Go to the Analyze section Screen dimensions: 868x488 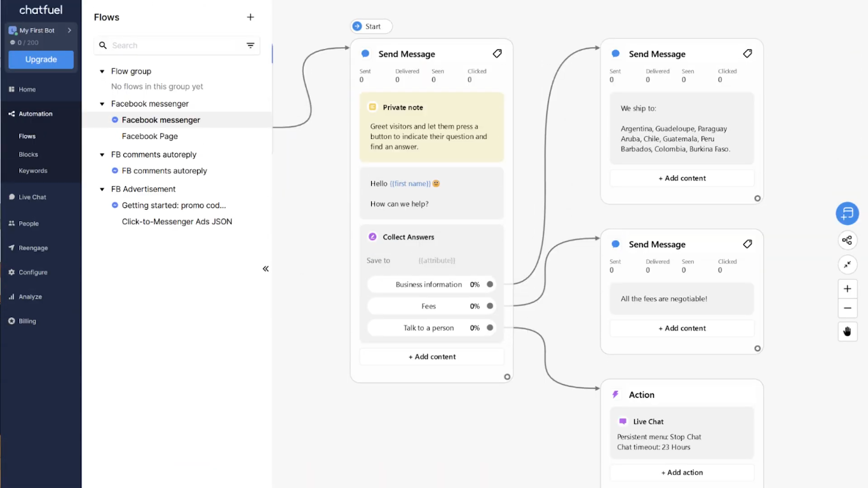point(30,297)
